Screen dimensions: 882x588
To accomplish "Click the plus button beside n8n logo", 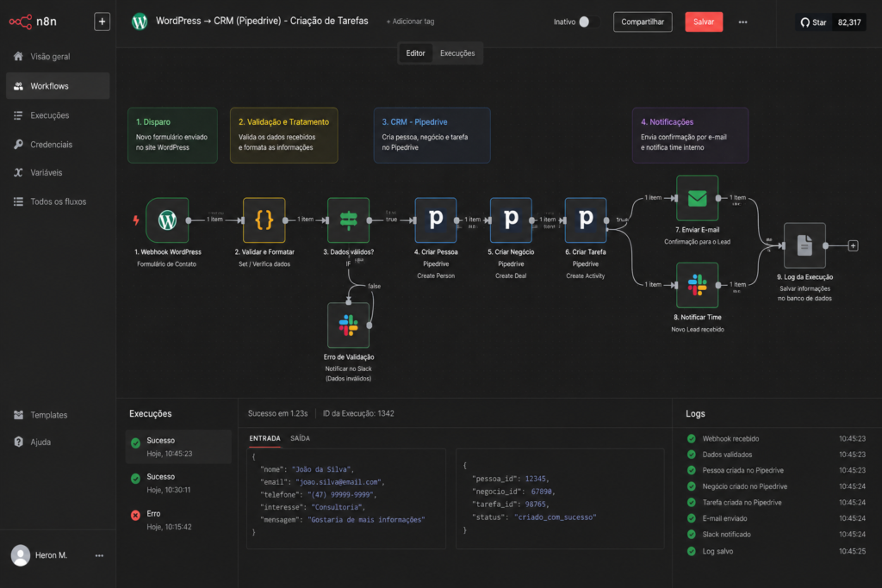I will tap(102, 22).
